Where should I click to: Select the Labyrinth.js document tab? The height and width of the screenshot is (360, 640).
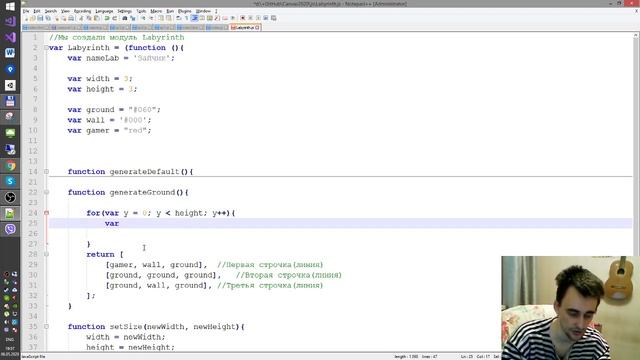click(x=244, y=28)
